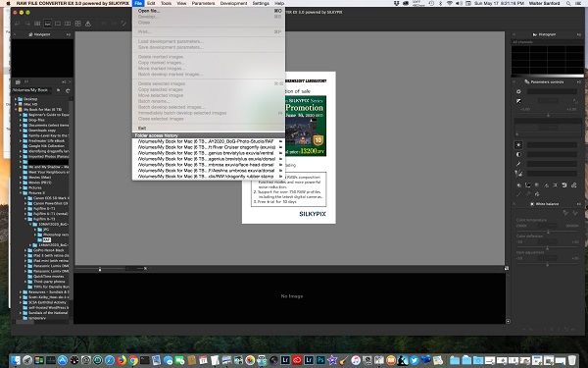Viewport: 588px width, 368px height.
Task: Select the history path ending in DoG-Photo-Studio/RAF
Action: tap(209, 141)
